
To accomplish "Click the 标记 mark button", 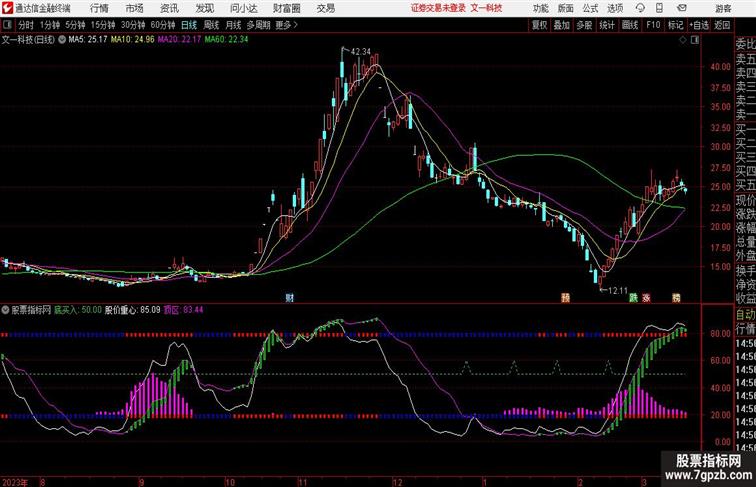I will point(675,25).
